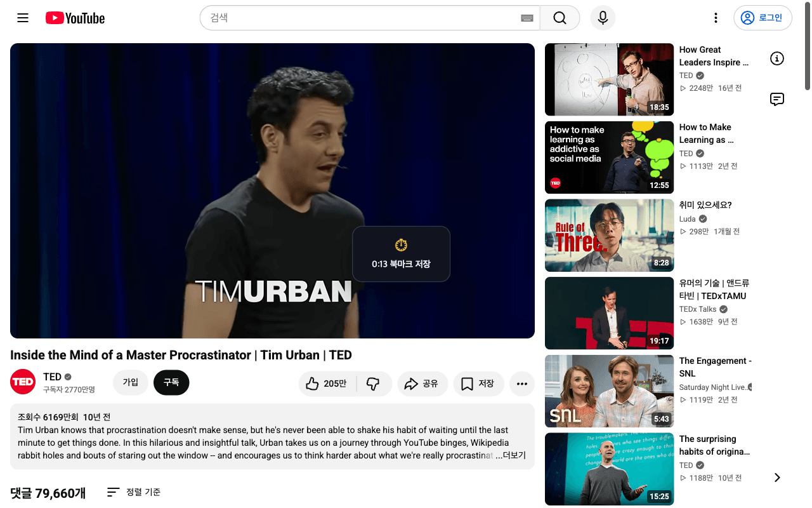812x508 pixels.
Task: Open the three-dot settings menu in header
Action: [716, 18]
